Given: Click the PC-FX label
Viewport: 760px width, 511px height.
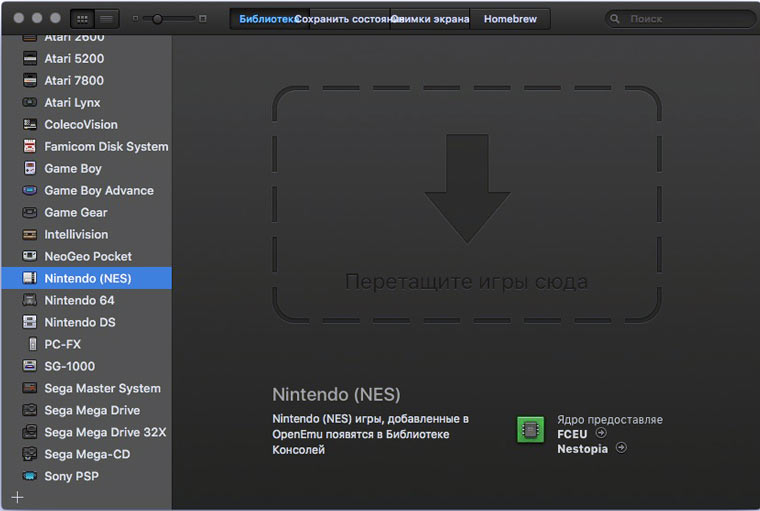Looking at the screenshot, I should click(63, 344).
